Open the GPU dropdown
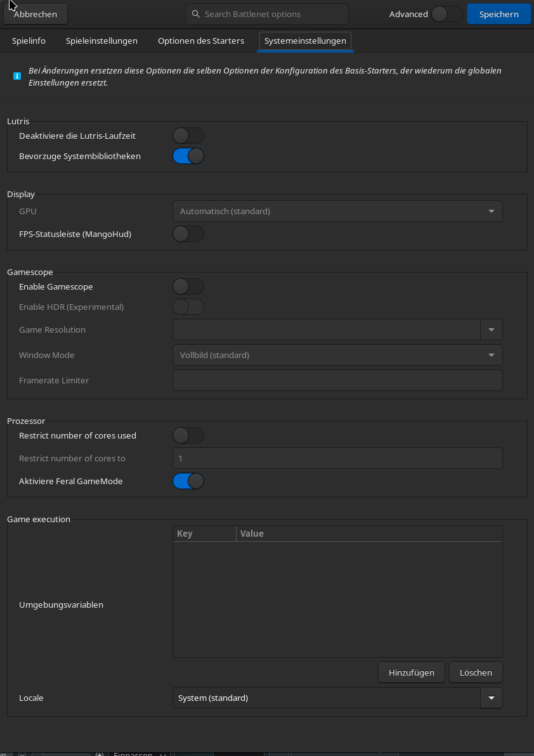This screenshot has width=534, height=756. coord(337,211)
